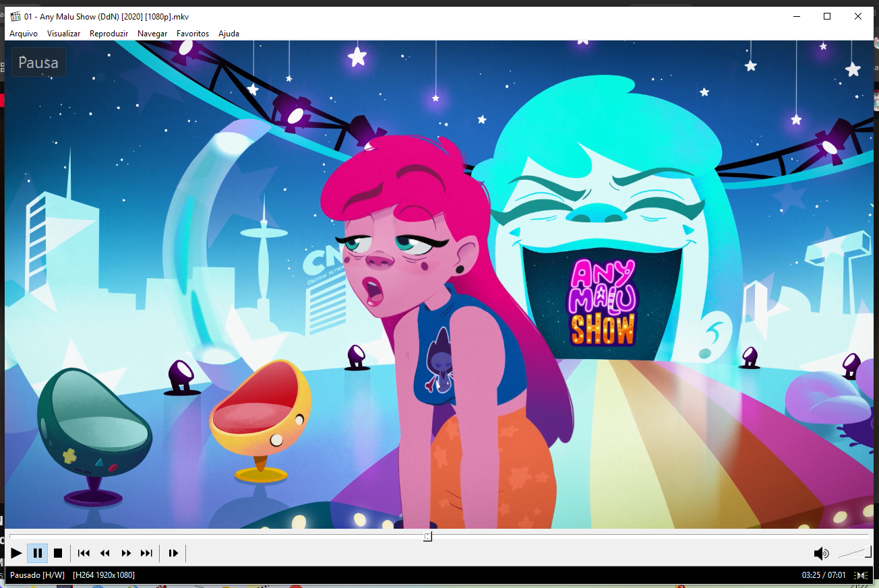Increase playback speed with the fast-forward arrows
Screen dimensions: 879x588
[x=126, y=554]
